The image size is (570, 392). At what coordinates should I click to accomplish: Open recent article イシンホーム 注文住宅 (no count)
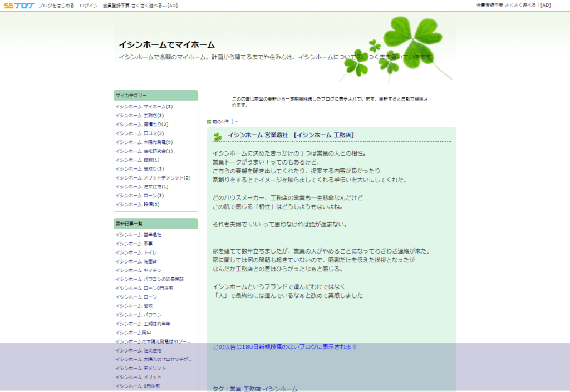pyautogui.click(x=139, y=350)
